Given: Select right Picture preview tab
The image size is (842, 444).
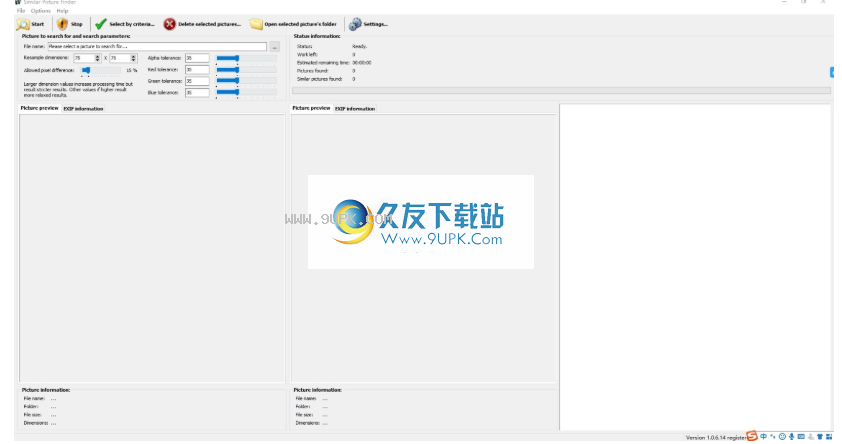Looking at the screenshot, I should [311, 108].
